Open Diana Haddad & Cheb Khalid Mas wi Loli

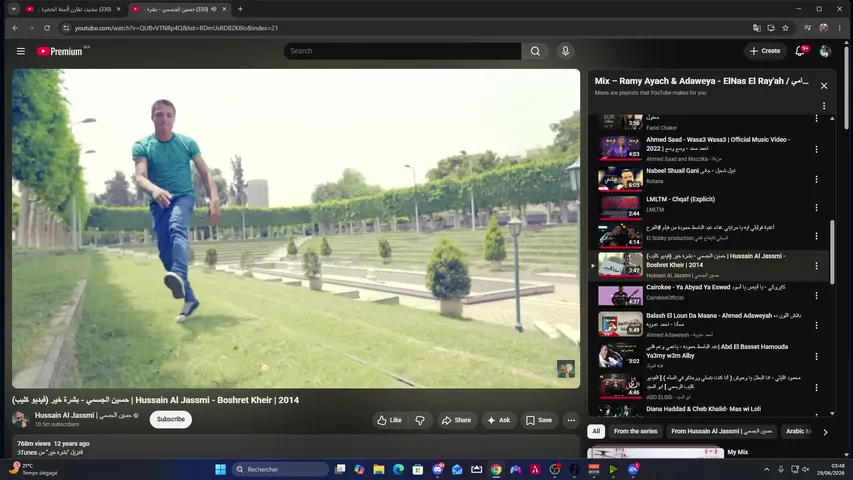tap(703, 409)
